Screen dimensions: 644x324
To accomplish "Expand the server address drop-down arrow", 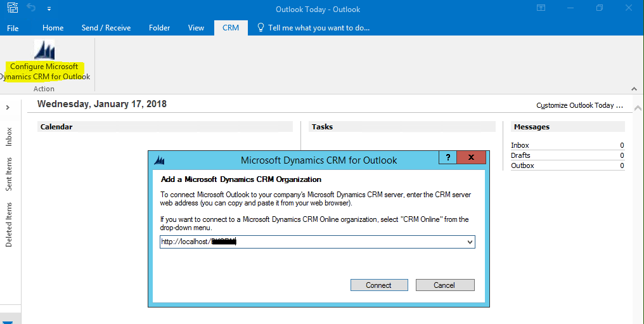I will 470,242.
